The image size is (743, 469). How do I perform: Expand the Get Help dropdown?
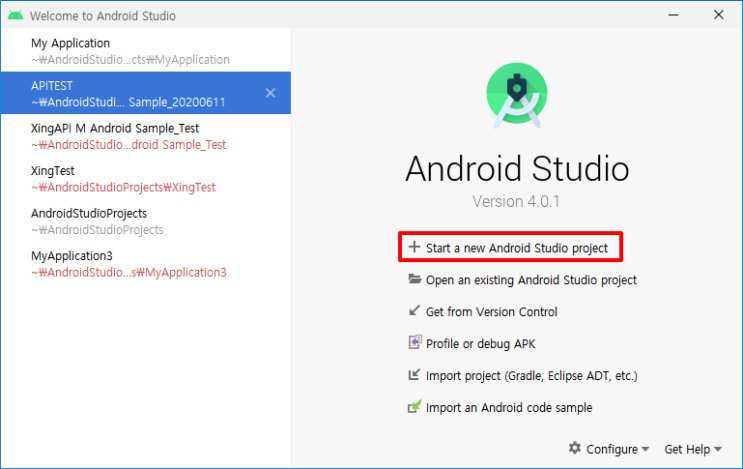693,449
